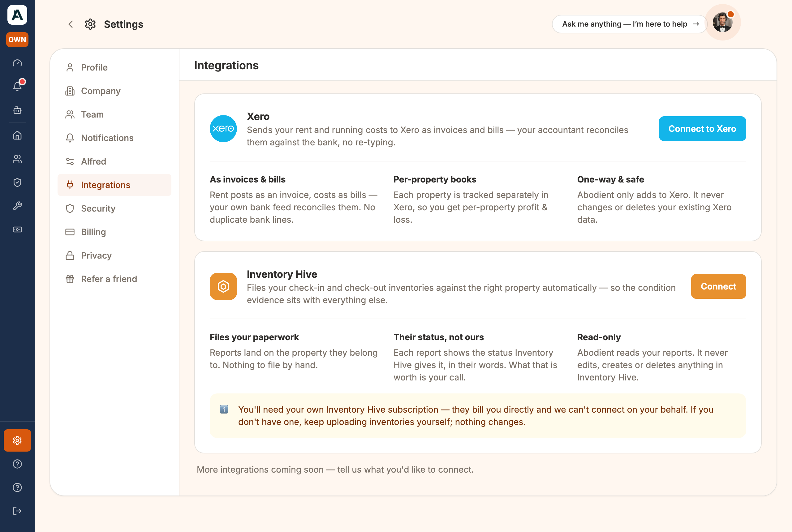
Task: Click the arrow in the ask box
Action: tap(696, 24)
